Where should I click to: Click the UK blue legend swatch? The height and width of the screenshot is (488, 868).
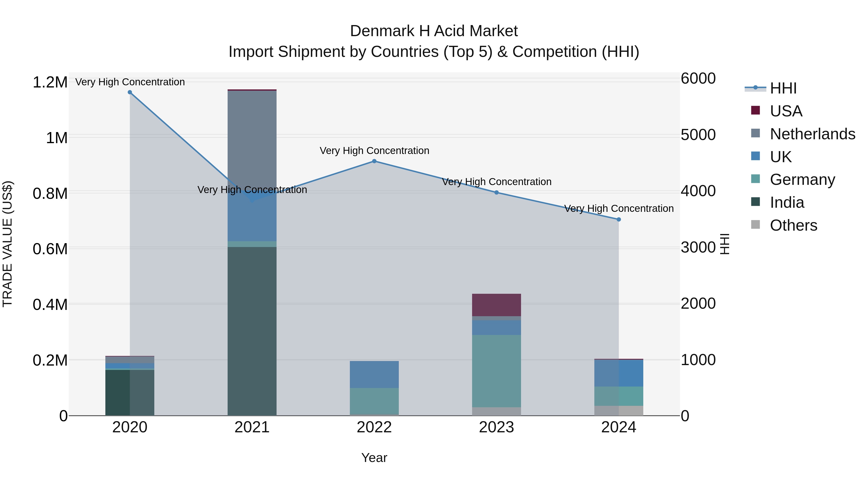[x=755, y=156]
